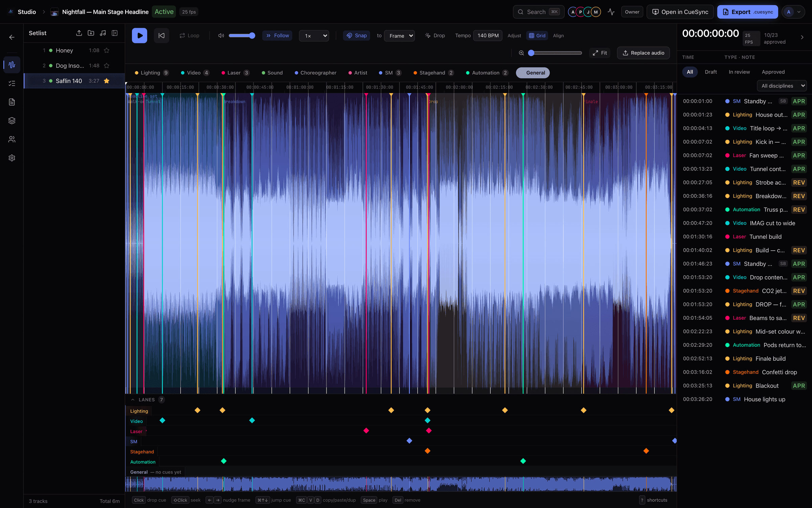812x508 pixels.
Task: Open the layers icon in left sidebar
Action: 12,121
